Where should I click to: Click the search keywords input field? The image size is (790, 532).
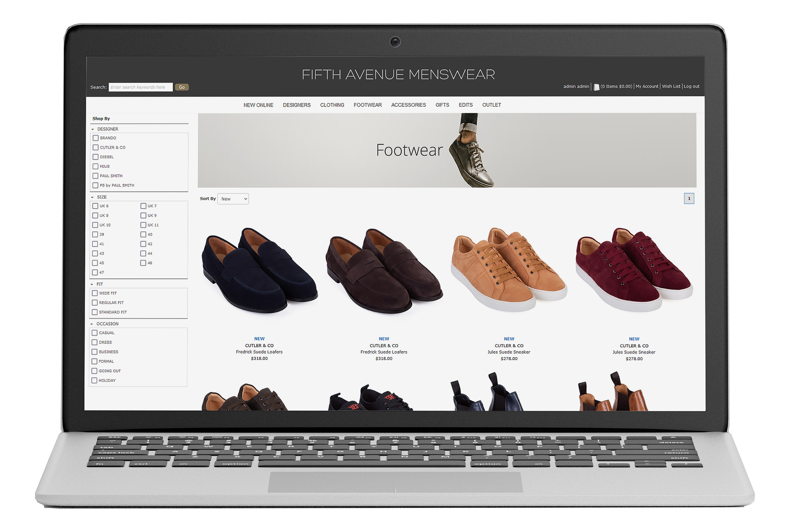tap(141, 87)
